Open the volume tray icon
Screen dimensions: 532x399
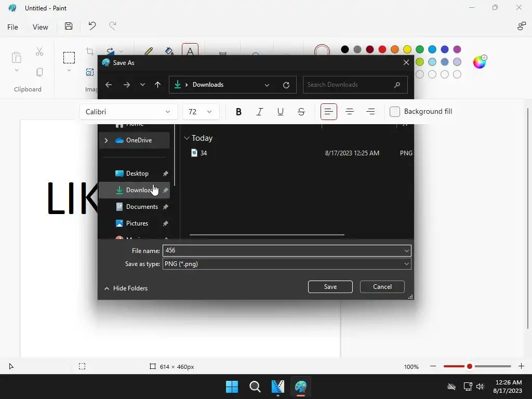click(480, 387)
